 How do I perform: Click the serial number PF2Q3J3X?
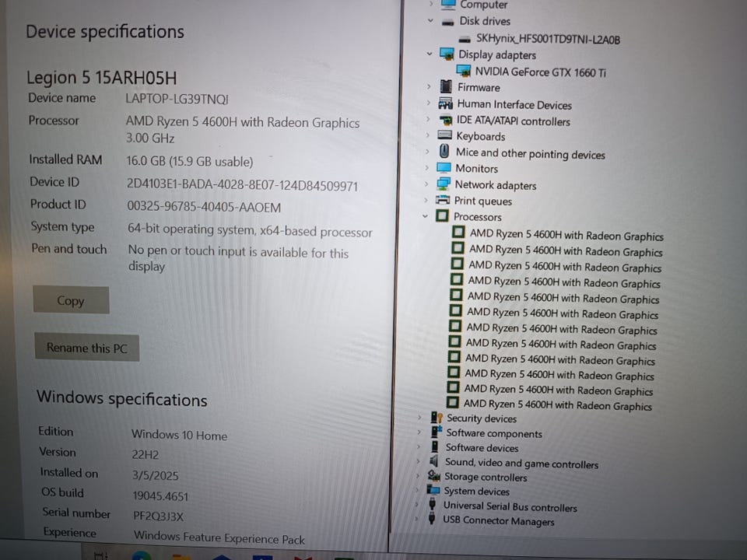158,516
